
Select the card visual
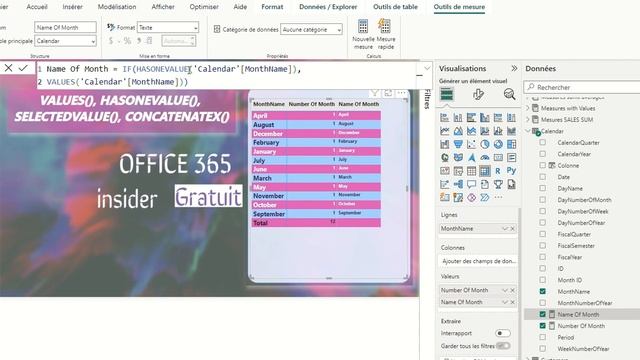point(498,158)
